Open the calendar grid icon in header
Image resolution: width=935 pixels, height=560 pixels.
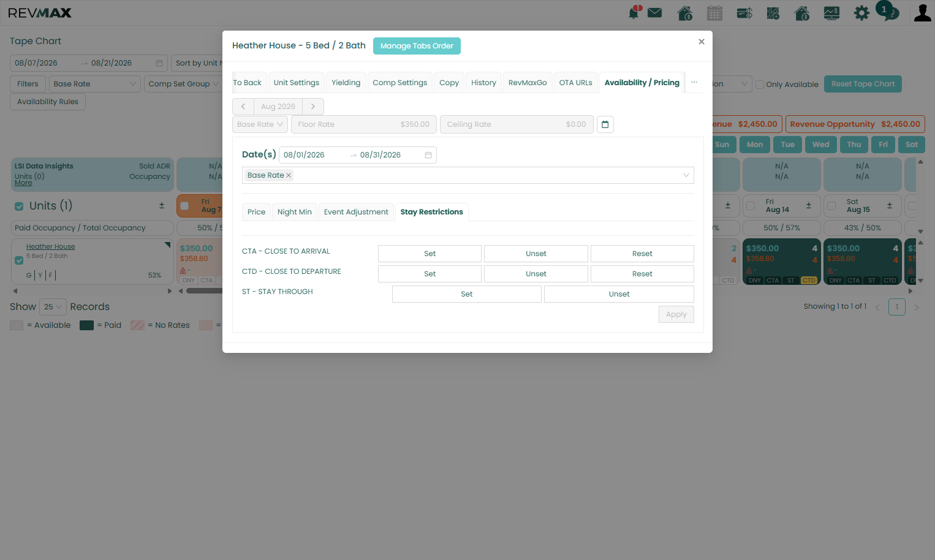714,13
